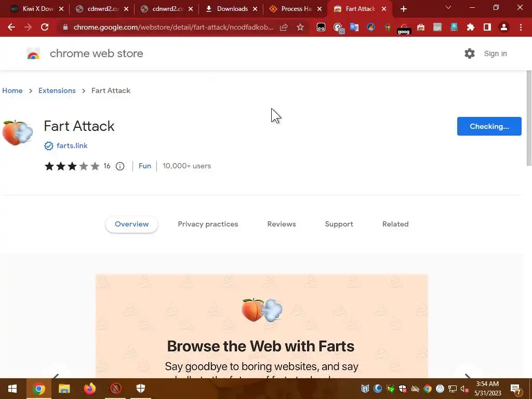Open the taskbar clock showing 3:54 AM

pos(487,389)
